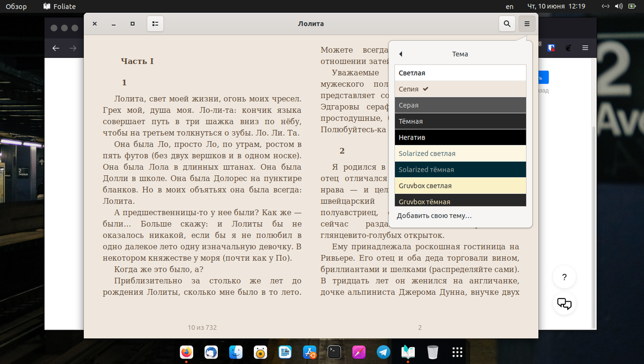Click the network status icon
This screenshot has width=644, height=364.
coord(605,6)
